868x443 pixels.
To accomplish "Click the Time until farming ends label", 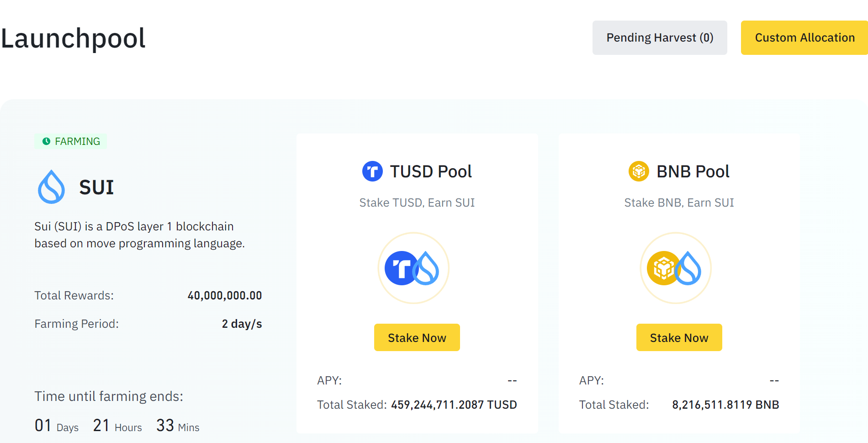I will pyautogui.click(x=109, y=396).
